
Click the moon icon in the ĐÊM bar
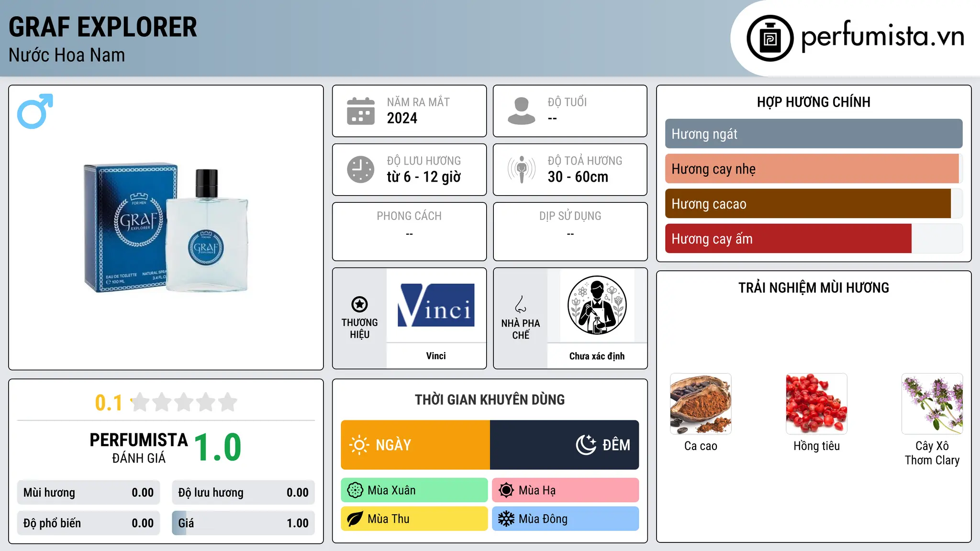tap(586, 445)
